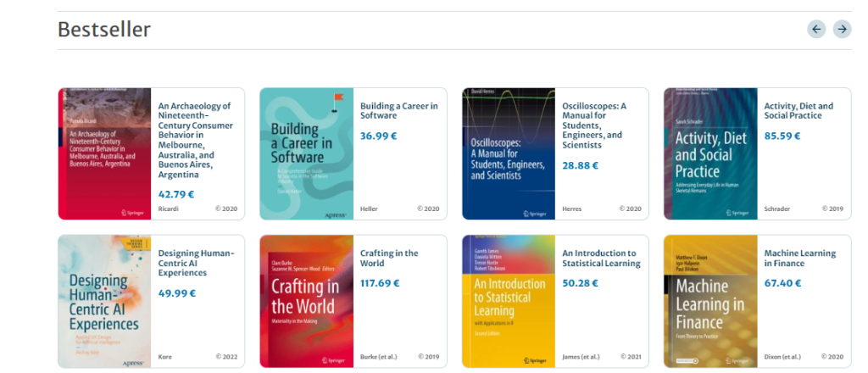Open the Bestseller section heading

click(x=104, y=30)
